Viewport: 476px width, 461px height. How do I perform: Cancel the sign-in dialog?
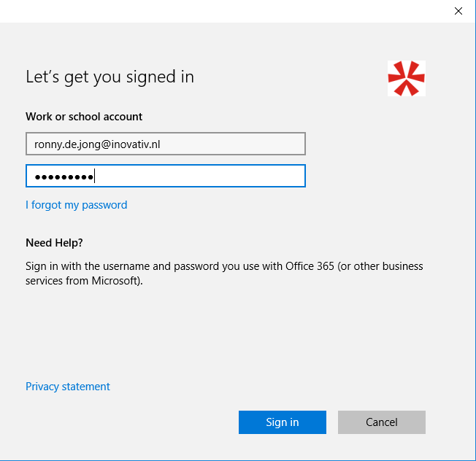pos(381,422)
